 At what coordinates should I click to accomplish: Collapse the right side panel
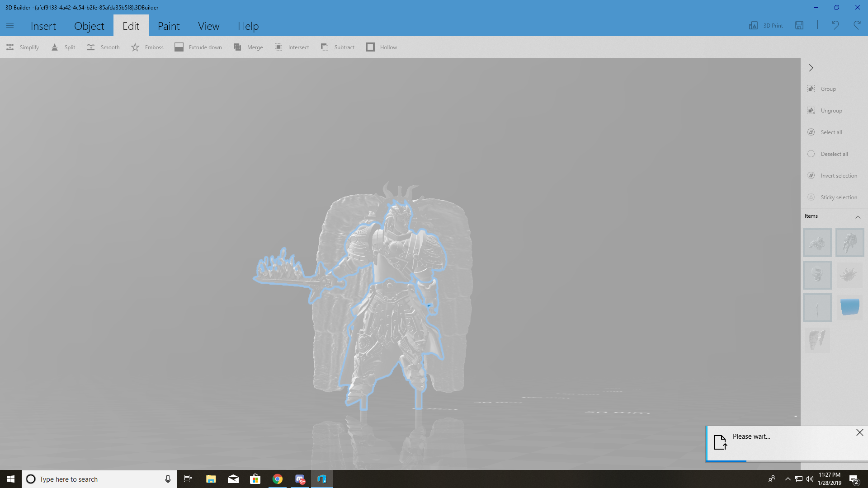tap(811, 68)
